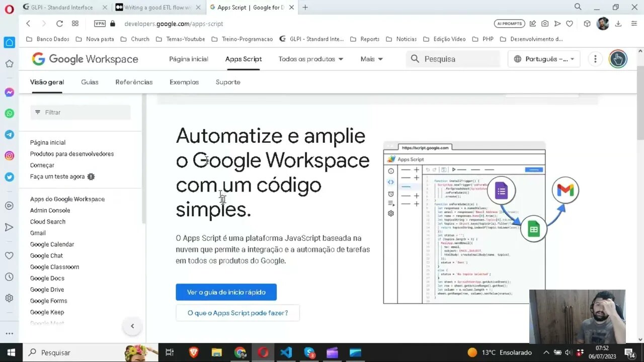Screen dimensions: 644x362
Task: Open Task View on taskbar
Action: click(170, 352)
